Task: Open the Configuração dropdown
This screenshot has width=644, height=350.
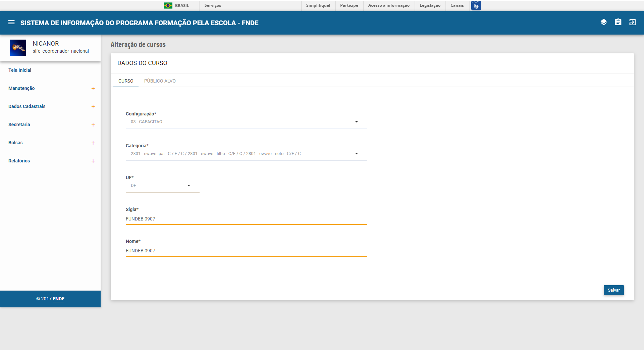Action: (246, 122)
